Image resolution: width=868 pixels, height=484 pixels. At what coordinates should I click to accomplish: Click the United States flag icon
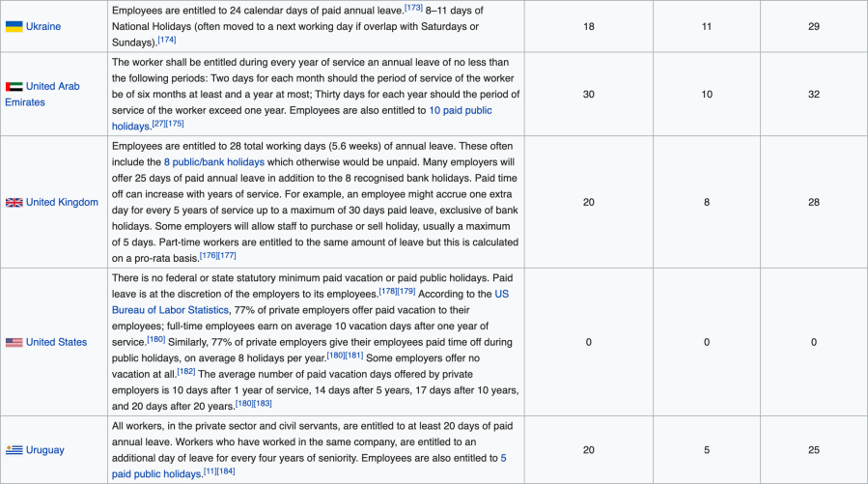[x=14, y=342]
